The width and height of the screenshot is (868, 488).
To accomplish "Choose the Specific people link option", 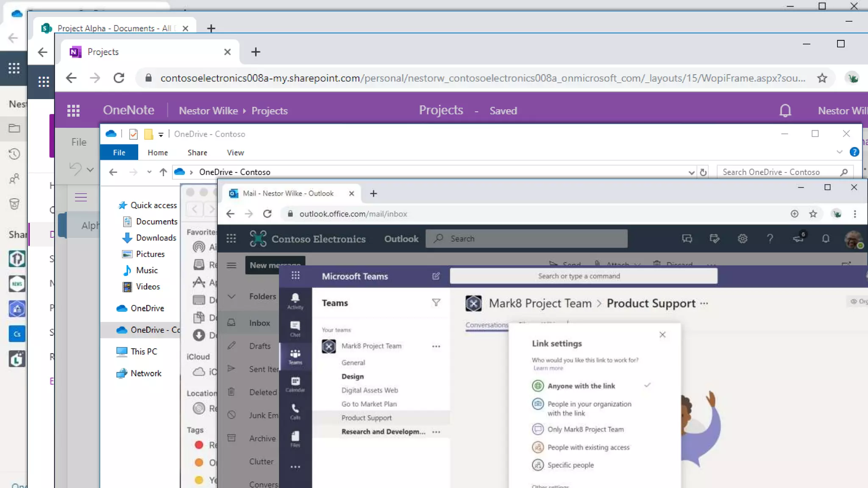I will [570, 465].
